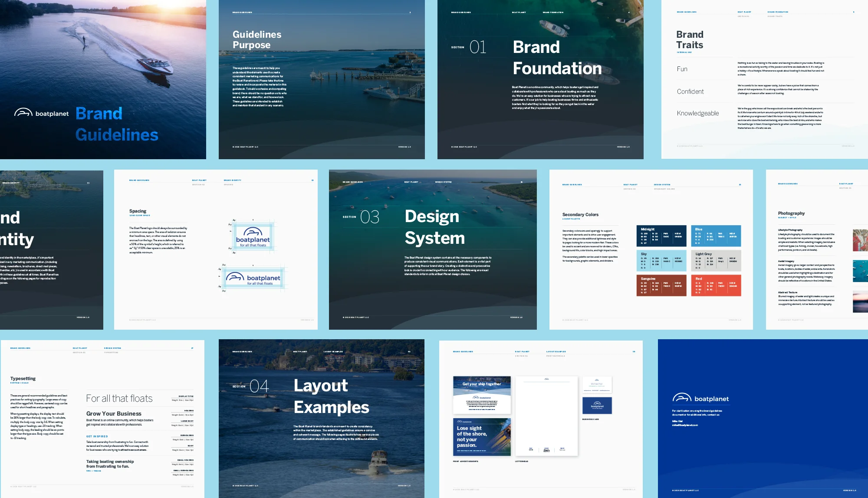Click the 'Typesetting' heading
Image resolution: width=868 pixels, height=498 pixels.
coord(23,378)
